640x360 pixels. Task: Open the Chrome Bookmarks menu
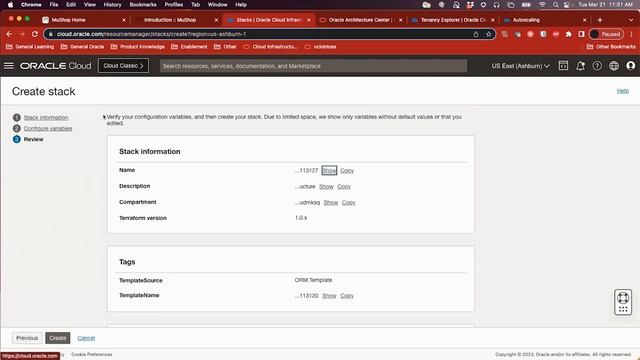[143, 4]
